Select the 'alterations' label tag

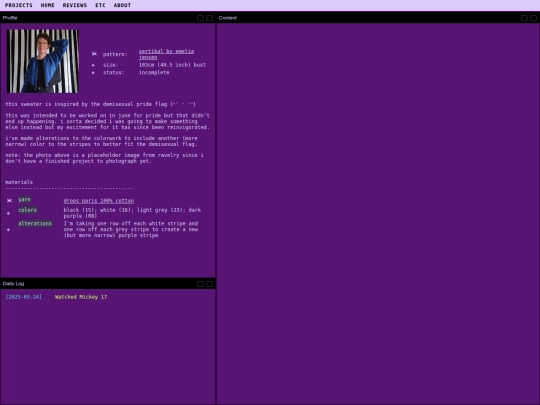point(35,224)
